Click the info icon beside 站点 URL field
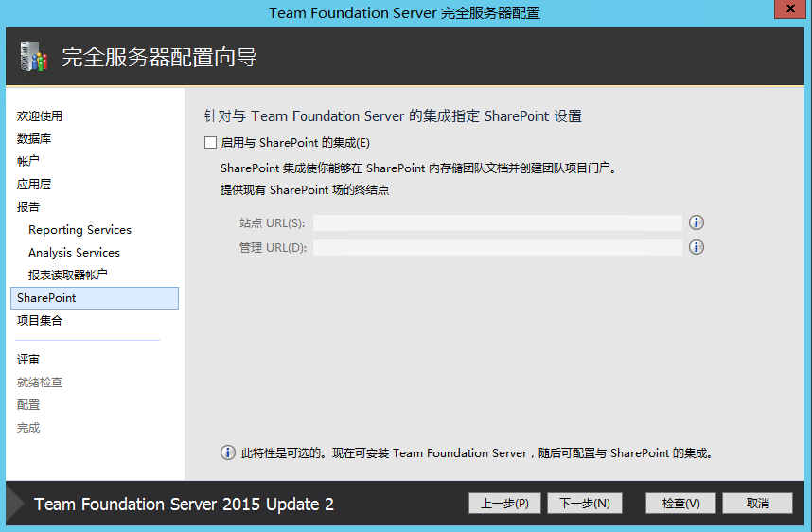This screenshot has width=812, height=532. pos(696,222)
